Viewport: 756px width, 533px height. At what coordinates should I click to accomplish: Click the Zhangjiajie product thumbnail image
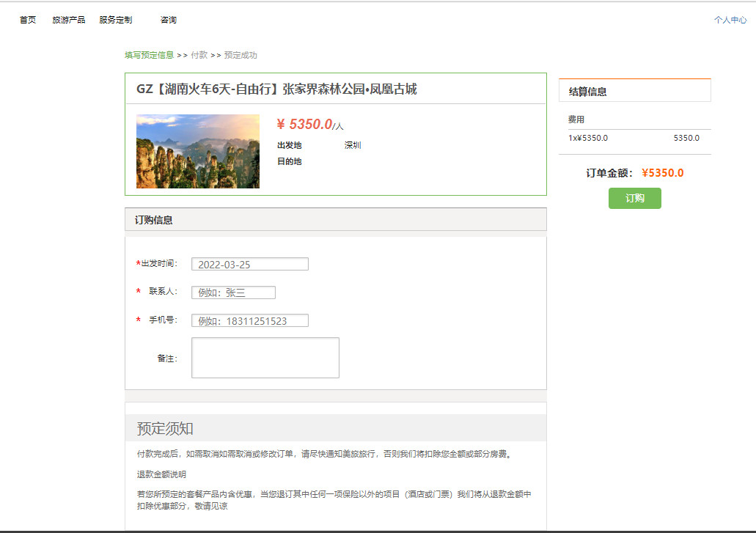(x=198, y=151)
